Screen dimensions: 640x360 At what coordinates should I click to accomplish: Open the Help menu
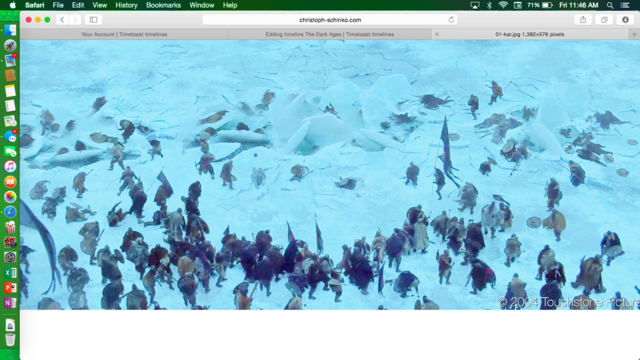pyautogui.click(x=230, y=5)
